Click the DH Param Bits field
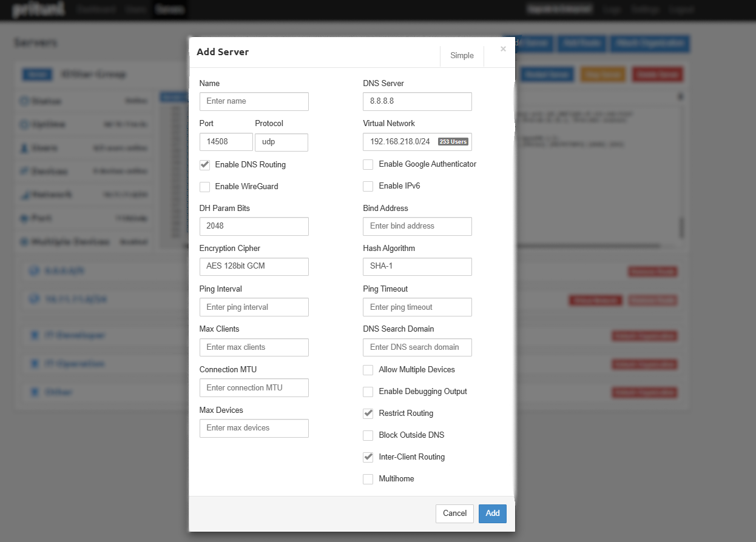The image size is (756, 542). [x=254, y=226]
